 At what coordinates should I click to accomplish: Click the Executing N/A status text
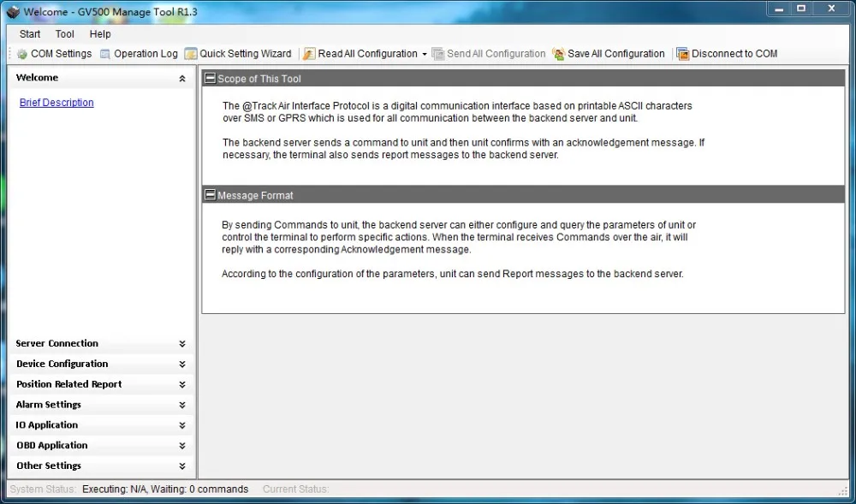point(165,489)
